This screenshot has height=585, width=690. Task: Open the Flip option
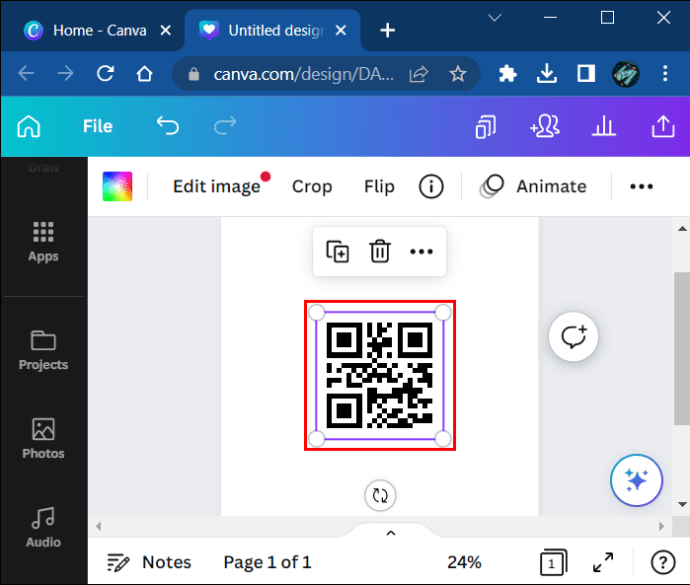pos(379,187)
